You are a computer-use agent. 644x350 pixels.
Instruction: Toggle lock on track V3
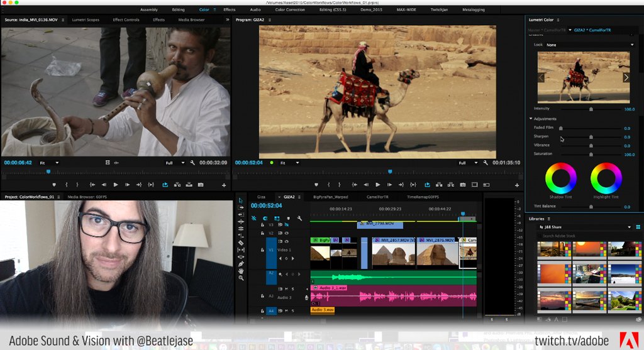click(262, 225)
